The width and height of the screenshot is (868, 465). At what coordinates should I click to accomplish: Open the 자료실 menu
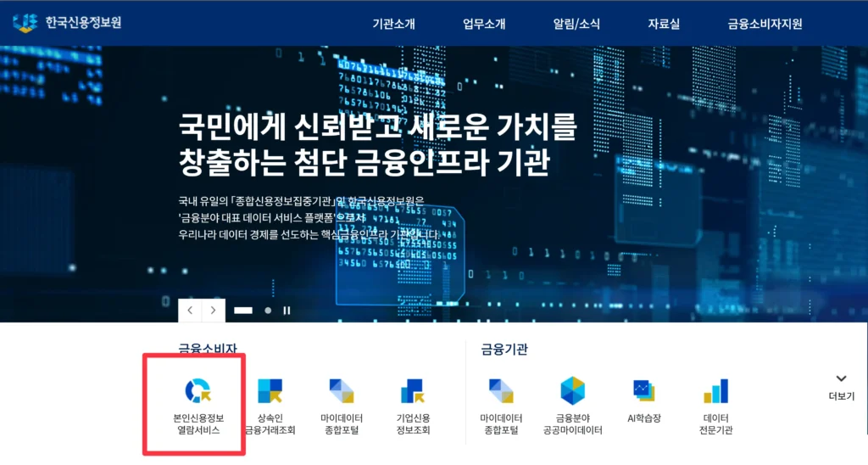click(663, 24)
